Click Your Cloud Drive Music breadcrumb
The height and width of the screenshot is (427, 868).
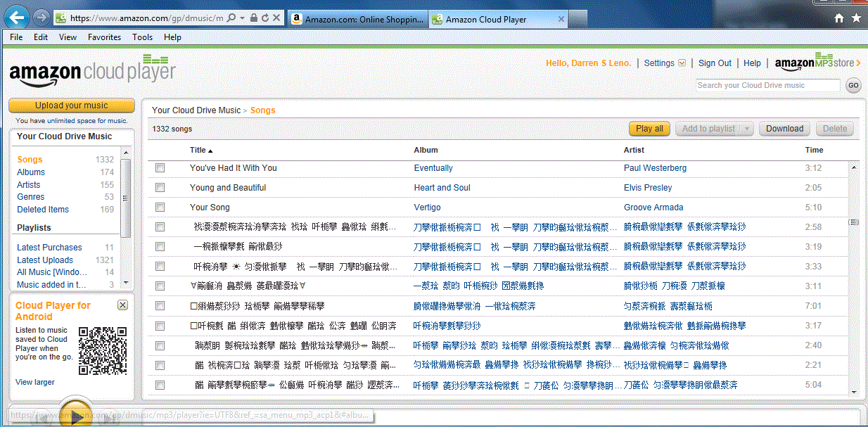coord(196,110)
